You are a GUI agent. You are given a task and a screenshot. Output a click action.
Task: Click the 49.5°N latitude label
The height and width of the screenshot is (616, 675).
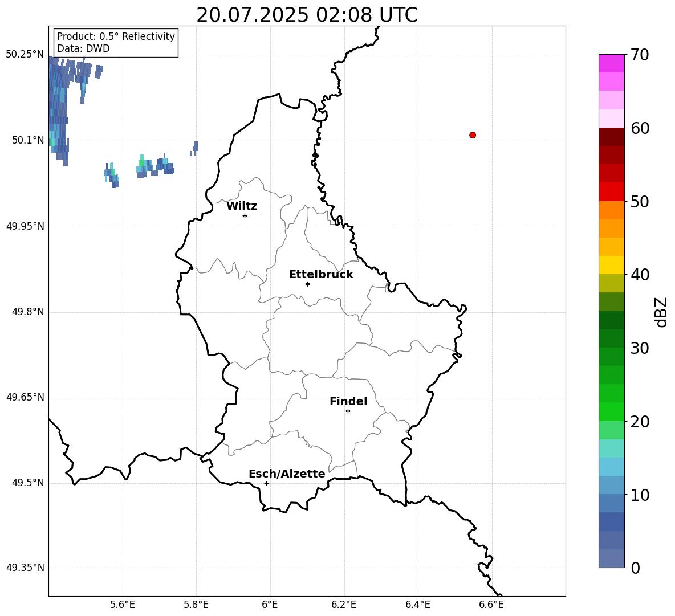(x=28, y=483)
